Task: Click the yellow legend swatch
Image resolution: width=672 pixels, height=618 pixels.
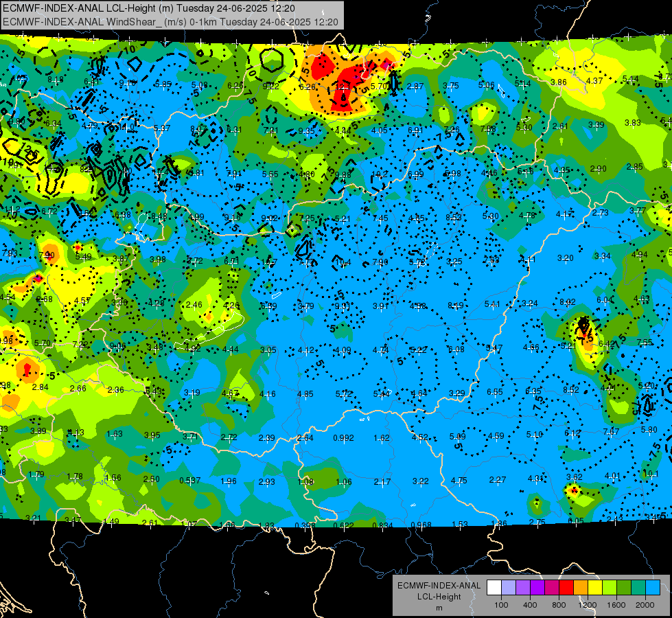Action: (595, 588)
